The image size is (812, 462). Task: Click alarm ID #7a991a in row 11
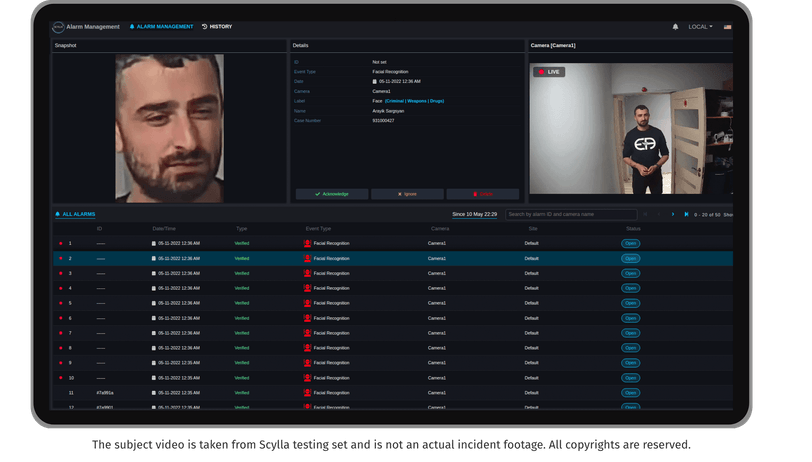click(105, 393)
